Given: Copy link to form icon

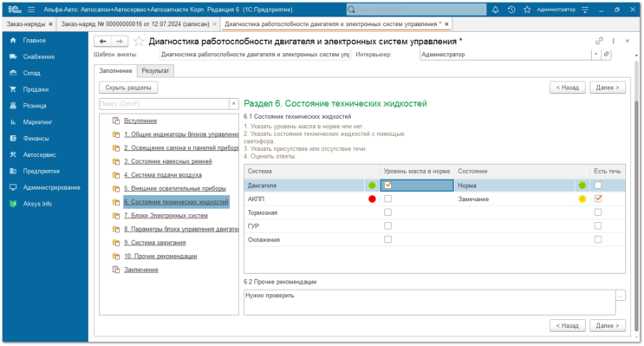Looking at the screenshot, I should 599,41.
